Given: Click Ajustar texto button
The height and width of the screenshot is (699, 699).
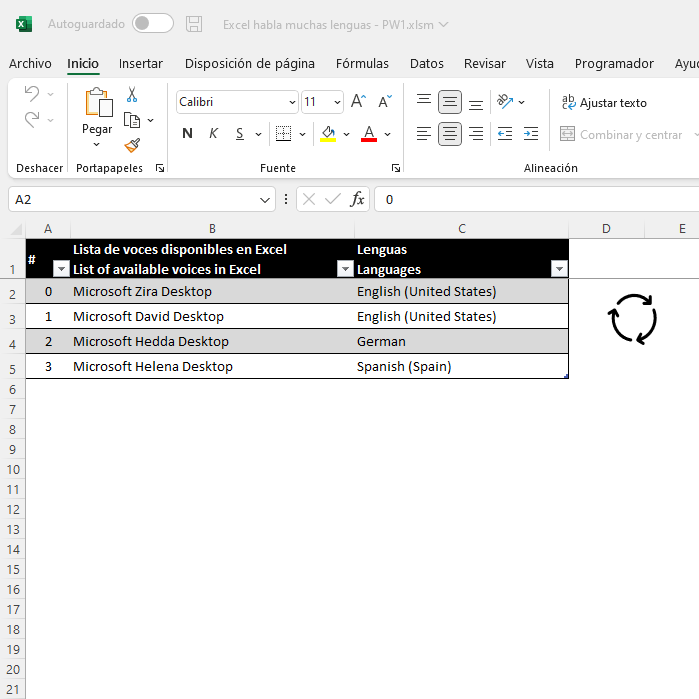Looking at the screenshot, I should pos(604,103).
